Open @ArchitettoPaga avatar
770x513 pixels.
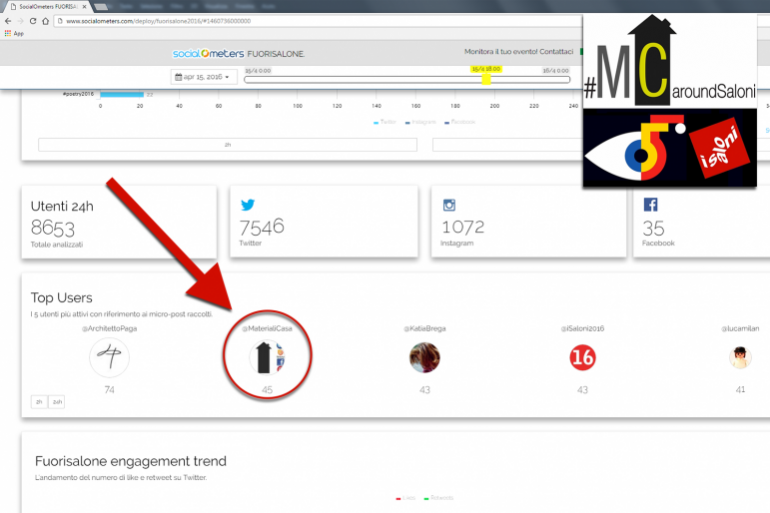click(x=109, y=357)
